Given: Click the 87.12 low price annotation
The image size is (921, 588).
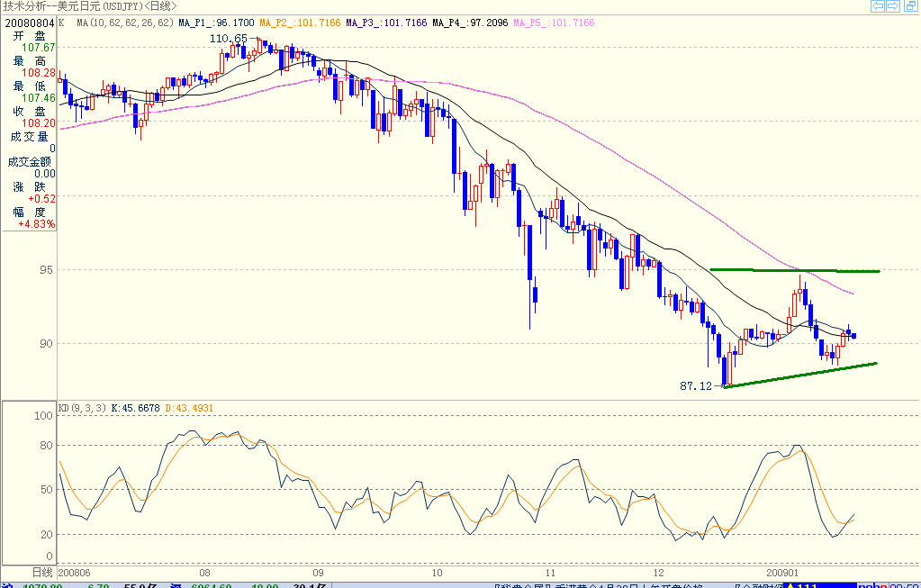Looking at the screenshot, I should (x=696, y=386).
